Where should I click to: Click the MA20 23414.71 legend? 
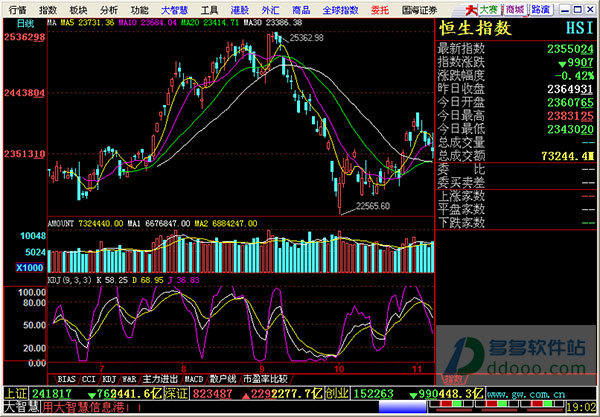coord(209,23)
